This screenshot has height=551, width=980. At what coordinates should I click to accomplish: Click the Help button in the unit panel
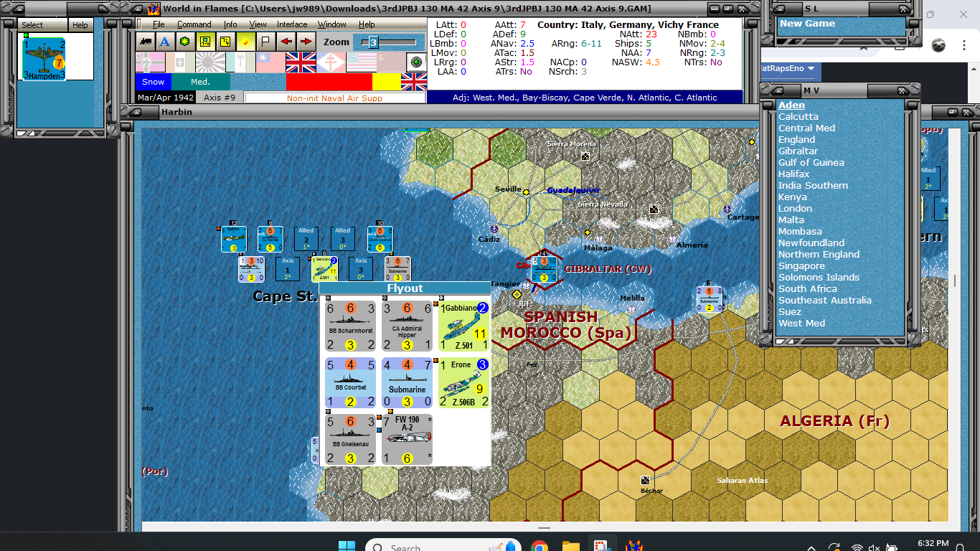pos(80,25)
